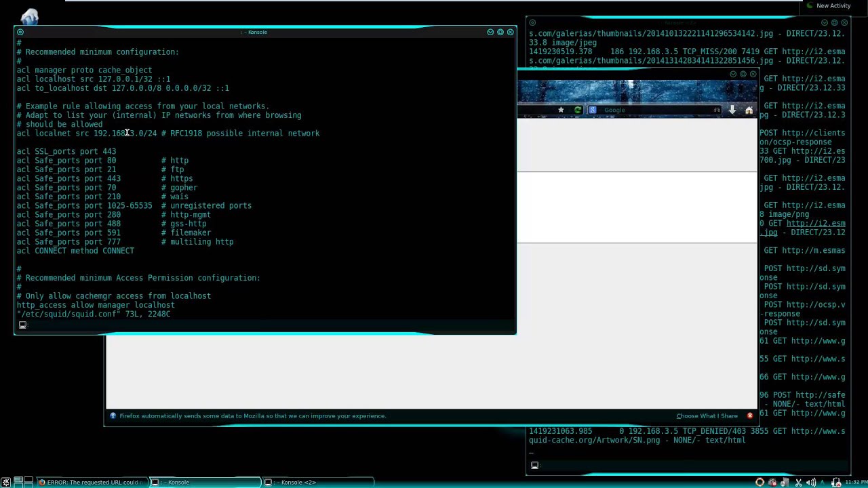Minimize the Firefox window

click(x=733, y=74)
